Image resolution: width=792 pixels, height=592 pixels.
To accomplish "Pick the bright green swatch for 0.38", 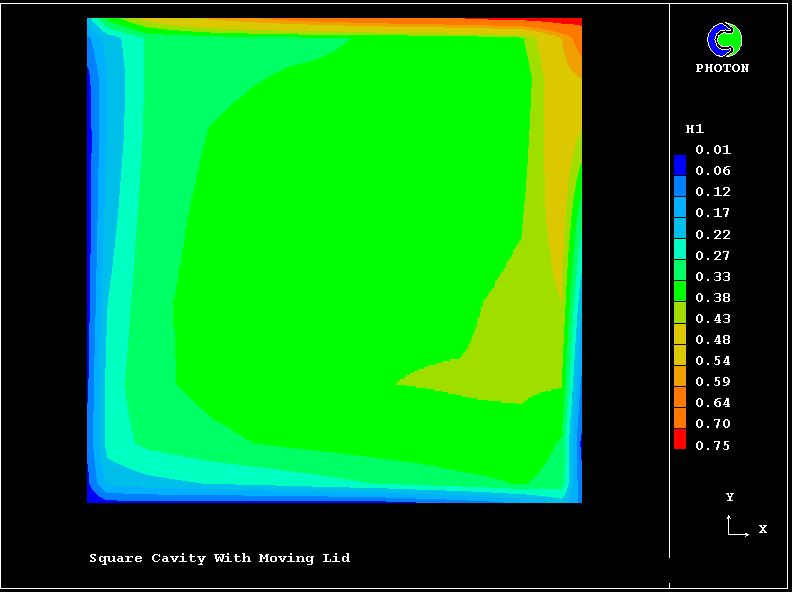I will (680, 292).
